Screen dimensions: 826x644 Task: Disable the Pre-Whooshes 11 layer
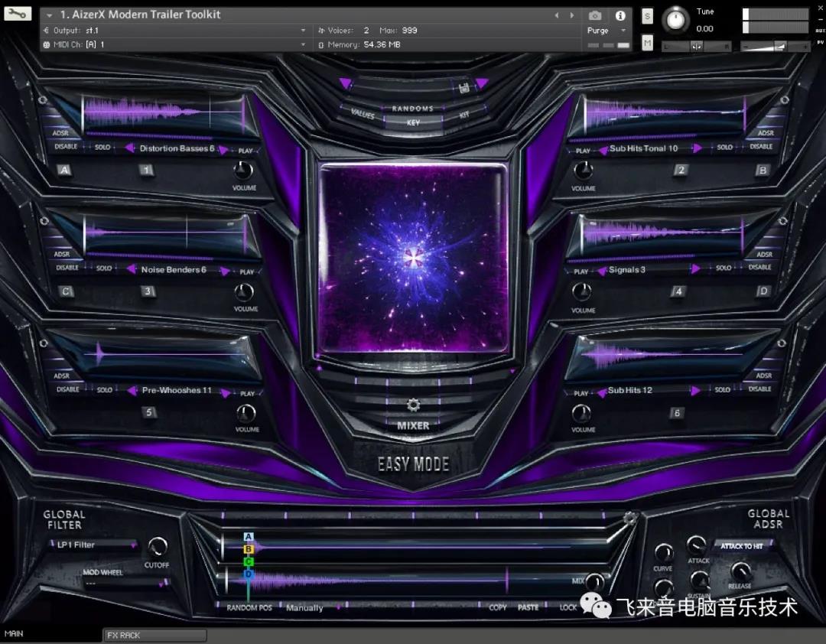[68, 389]
